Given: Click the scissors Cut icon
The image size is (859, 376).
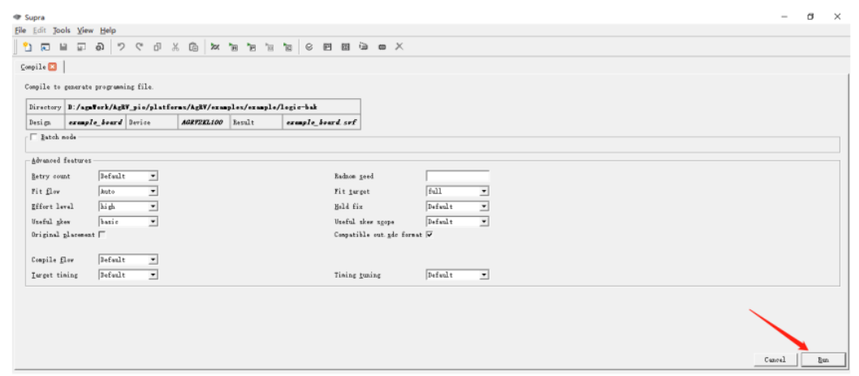Looking at the screenshot, I should 175,47.
